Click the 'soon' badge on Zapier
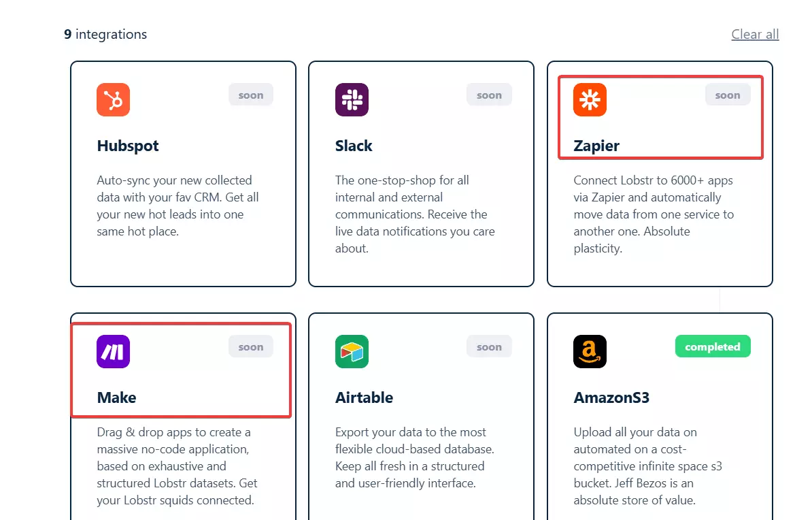The height and width of the screenshot is (520, 812). point(727,95)
